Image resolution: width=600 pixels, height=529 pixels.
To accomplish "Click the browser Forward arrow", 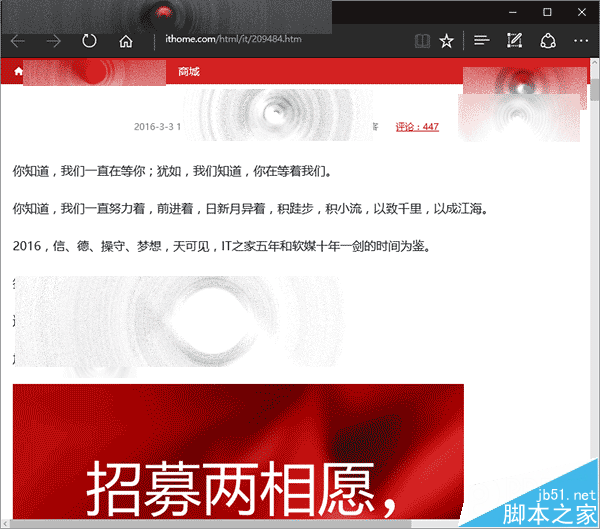I will pyautogui.click(x=53, y=41).
